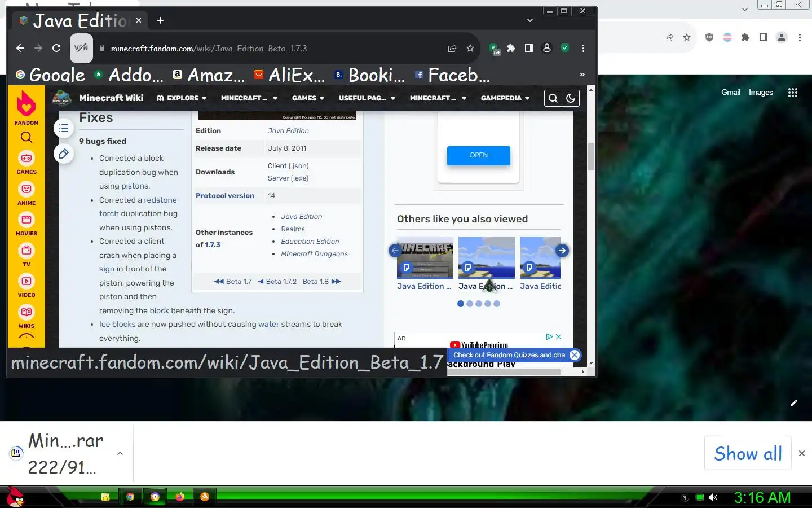This screenshot has height=508, width=812.
Task: Reload the Minecraft wiki page
Action: (x=56, y=49)
